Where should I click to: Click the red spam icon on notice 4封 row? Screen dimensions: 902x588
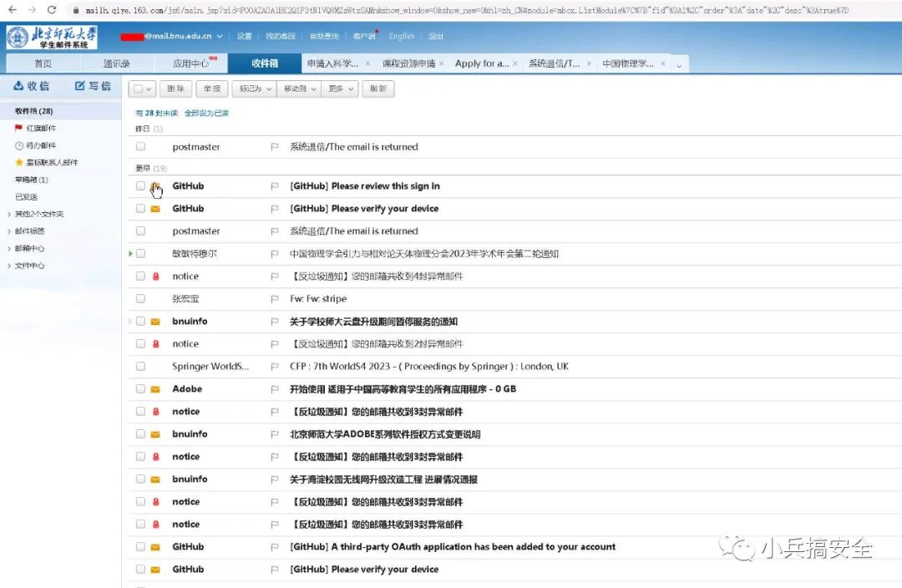point(156,276)
